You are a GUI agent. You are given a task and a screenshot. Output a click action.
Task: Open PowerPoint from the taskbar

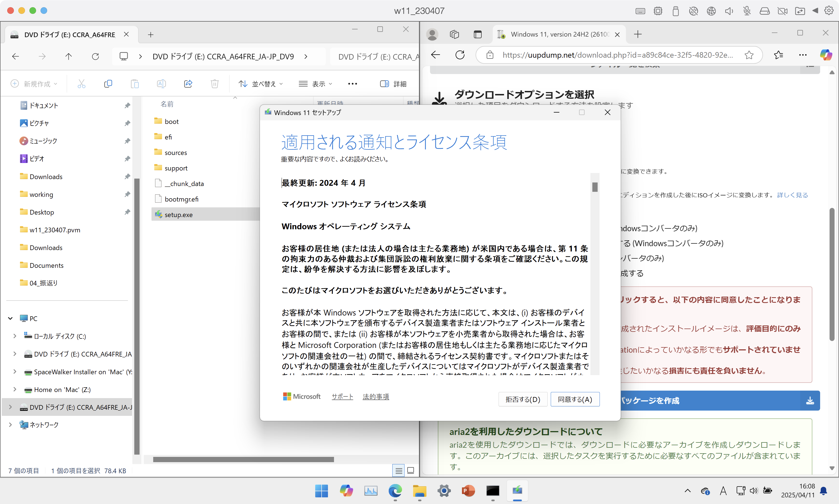[x=469, y=491]
